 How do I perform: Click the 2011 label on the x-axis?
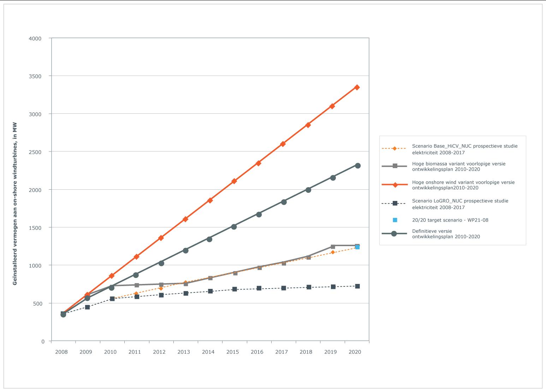pos(135,352)
